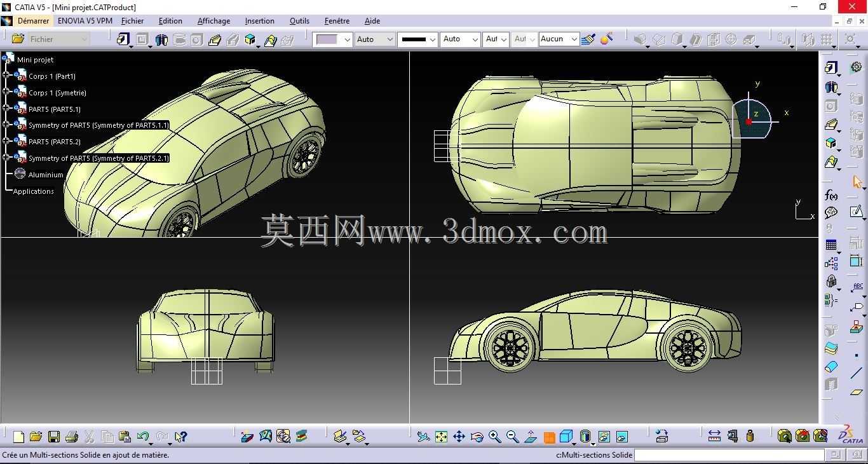
Task: Open the Affichage menu
Action: [x=214, y=21]
